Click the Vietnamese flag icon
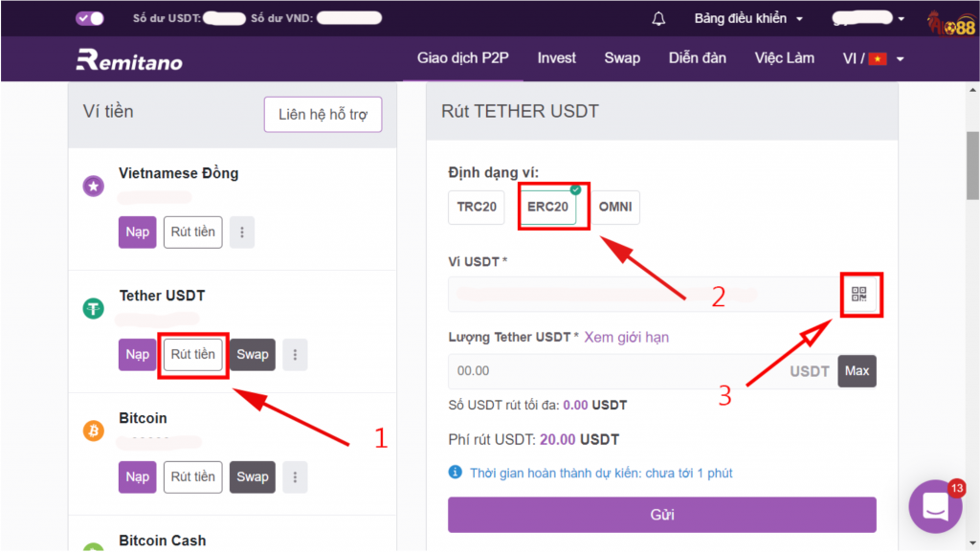 (x=878, y=58)
